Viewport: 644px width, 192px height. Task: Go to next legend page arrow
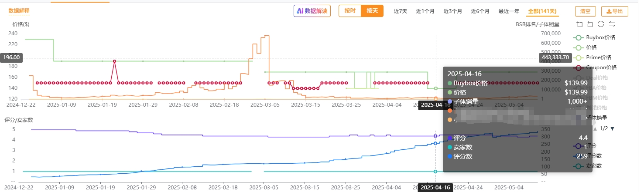tap(612, 128)
